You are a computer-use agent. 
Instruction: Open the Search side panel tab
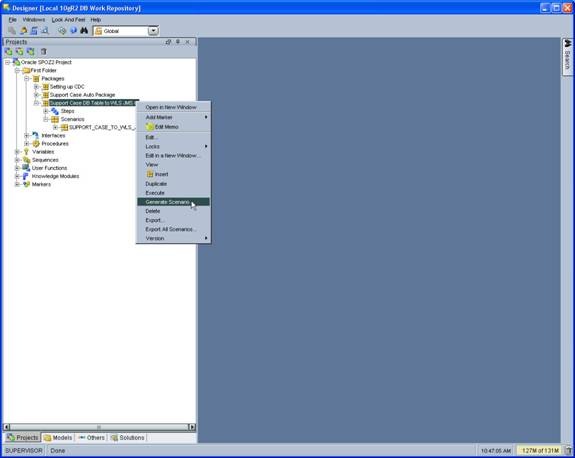click(567, 57)
